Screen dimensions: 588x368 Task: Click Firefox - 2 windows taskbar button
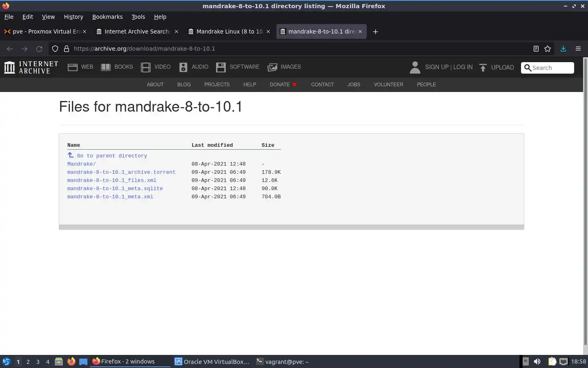coord(130,361)
